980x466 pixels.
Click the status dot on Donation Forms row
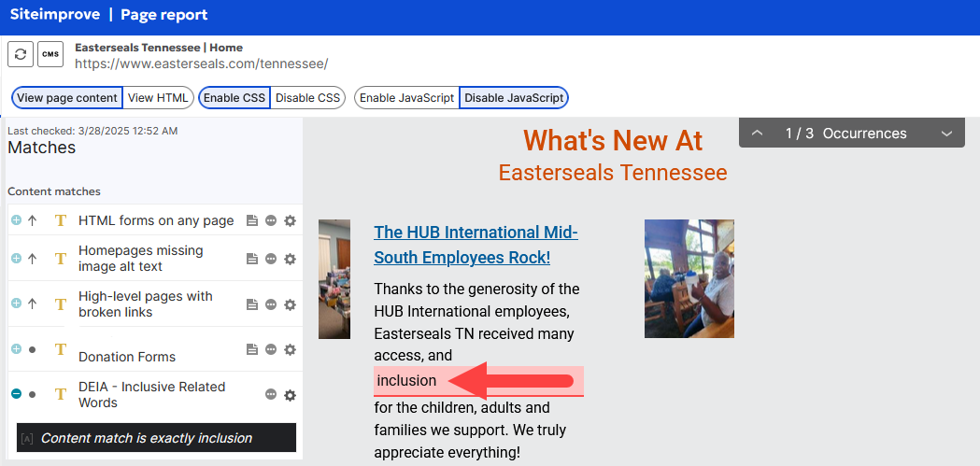tap(33, 349)
